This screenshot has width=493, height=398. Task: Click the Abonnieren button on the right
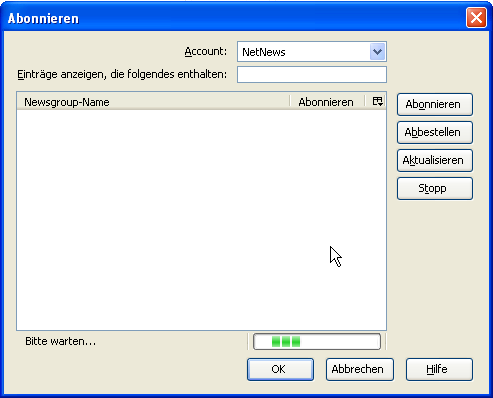coord(435,104)
